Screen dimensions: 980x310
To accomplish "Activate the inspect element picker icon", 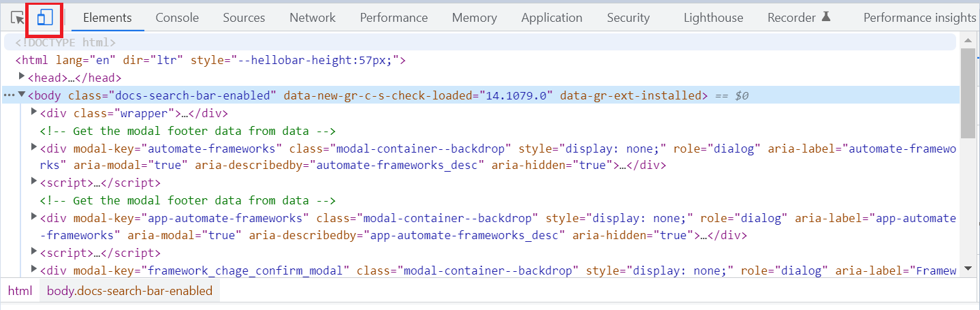I will pyautogui.click(x=18, y=18).
